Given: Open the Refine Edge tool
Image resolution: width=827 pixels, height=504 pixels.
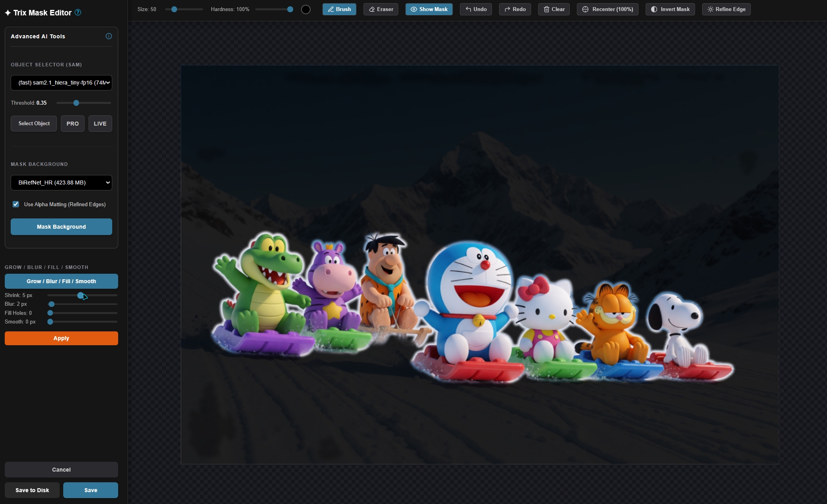Looking at the screenshot, I should coord(726,9).
